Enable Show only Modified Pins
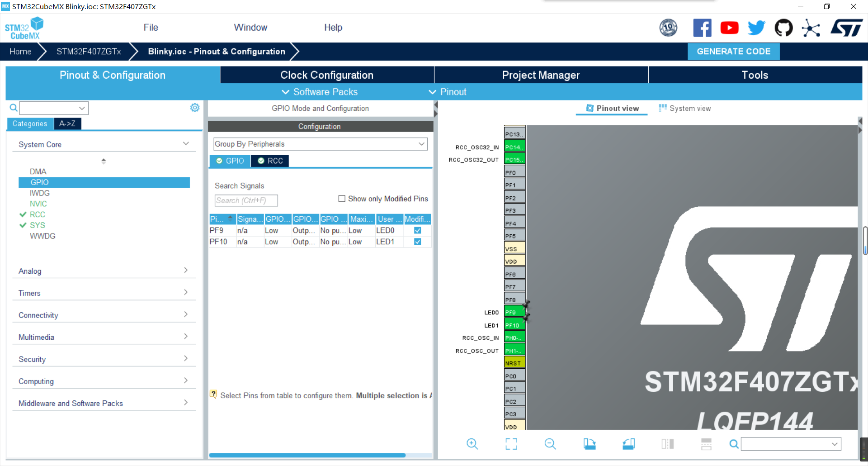This screenshot has height=466, width=868. (342, 199)
